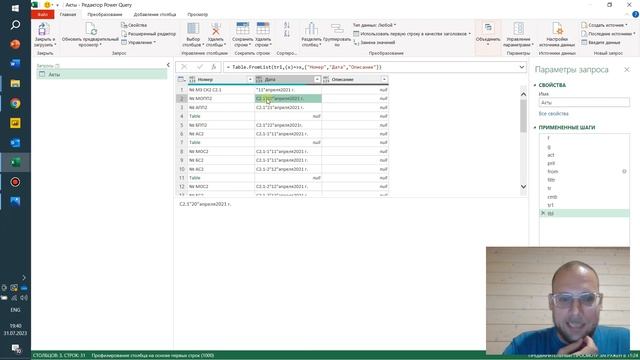Open the New Source dropdown (Создать источник)
Screen dimensions: 640x360
point(604,25)
